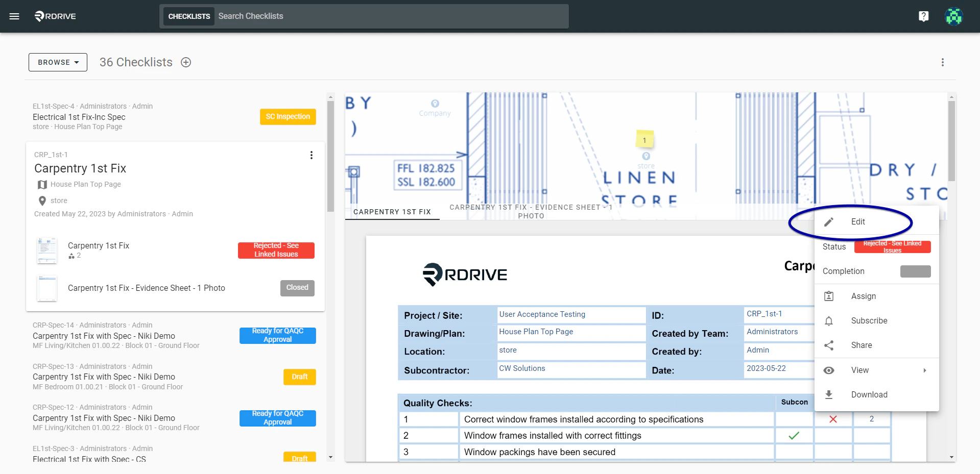The image size is (980, 474).
Task: Switch to the Evidence Sheet - 1 Photo tab
Action: [531, 211]
